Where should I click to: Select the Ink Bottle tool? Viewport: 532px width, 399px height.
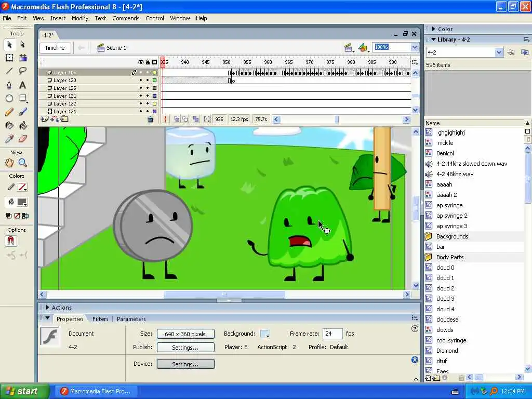9,126
